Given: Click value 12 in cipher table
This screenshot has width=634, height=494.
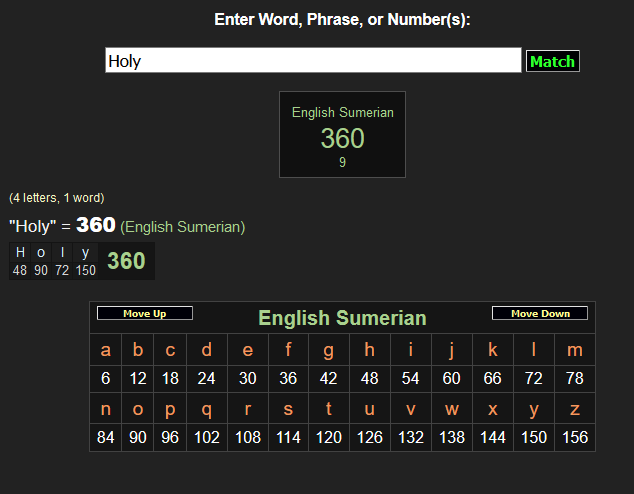Looking at the screenshot, I should tap(138, 379).
